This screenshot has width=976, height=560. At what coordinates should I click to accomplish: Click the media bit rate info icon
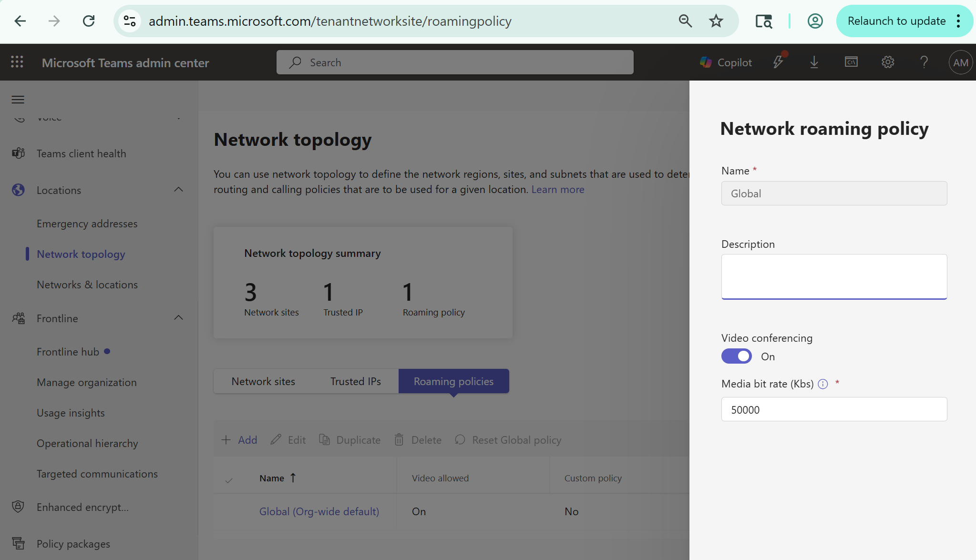[822, 384]
